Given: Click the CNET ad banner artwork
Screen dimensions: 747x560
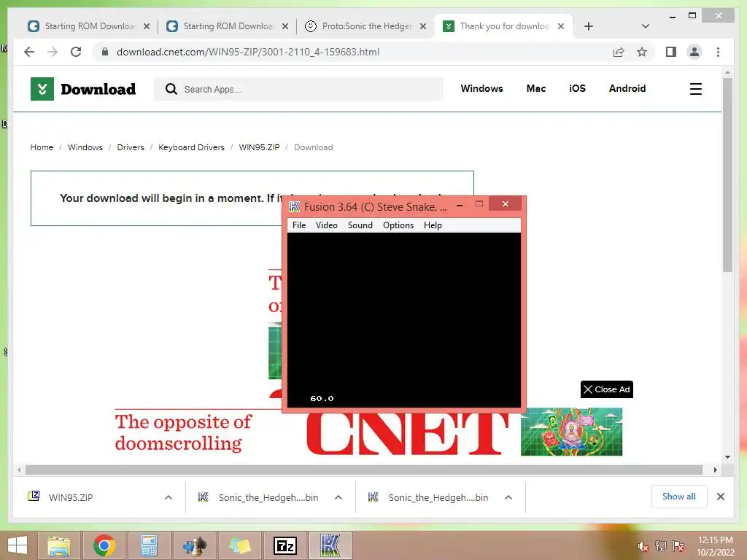Looking at the screenshot, I should point(571,432).
